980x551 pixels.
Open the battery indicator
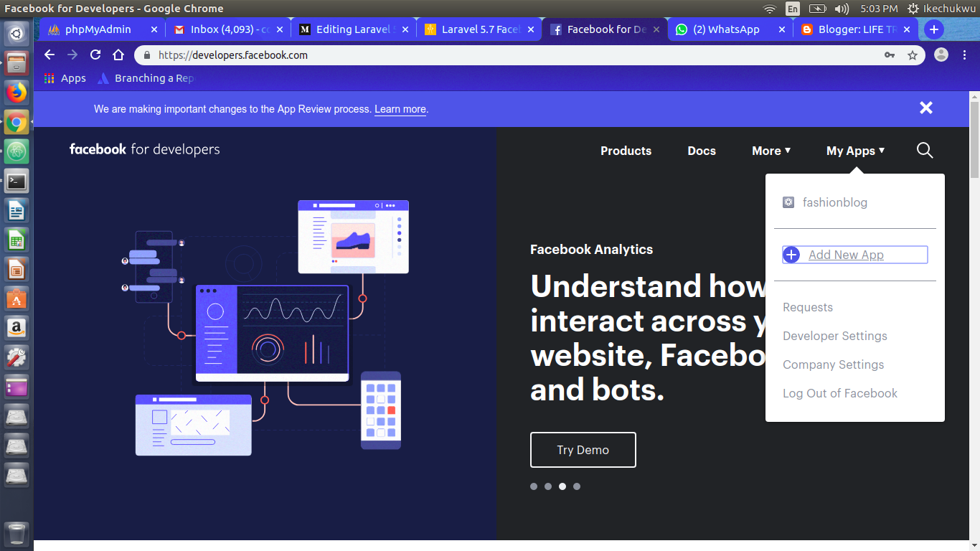pos(817,9)
